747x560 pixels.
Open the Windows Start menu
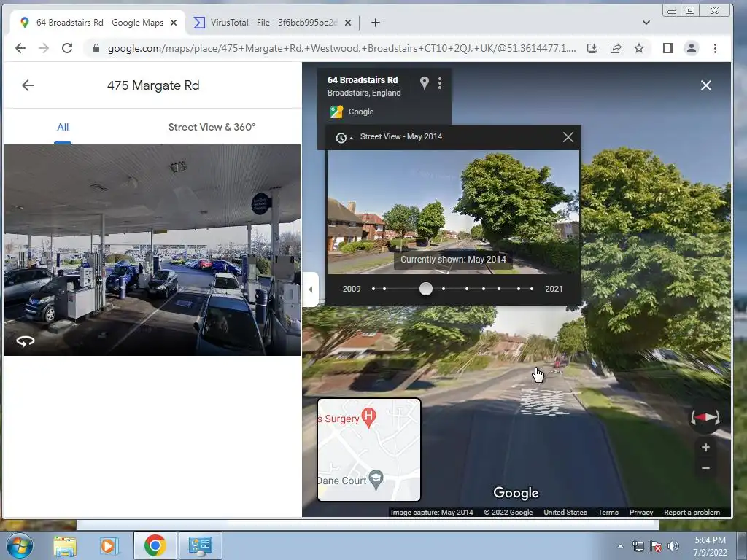click(x=19, y=545)
